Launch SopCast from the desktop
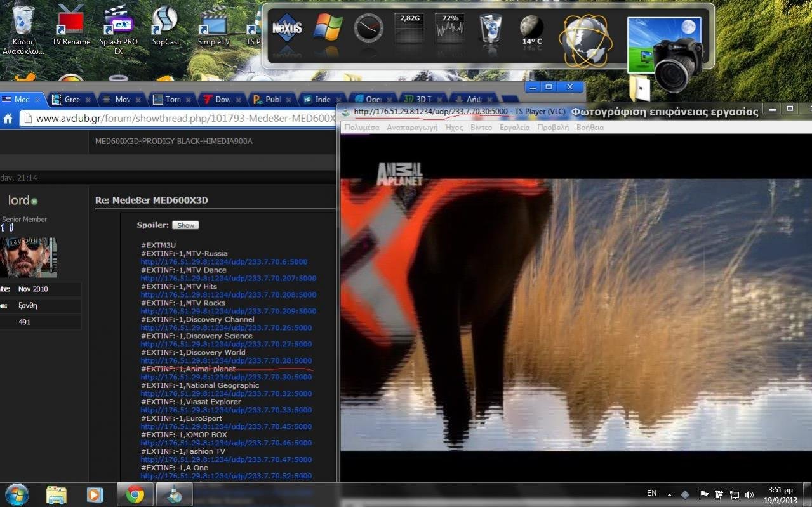Image resolution: width=812 pixels, height=507 pixels. [166, 26]
